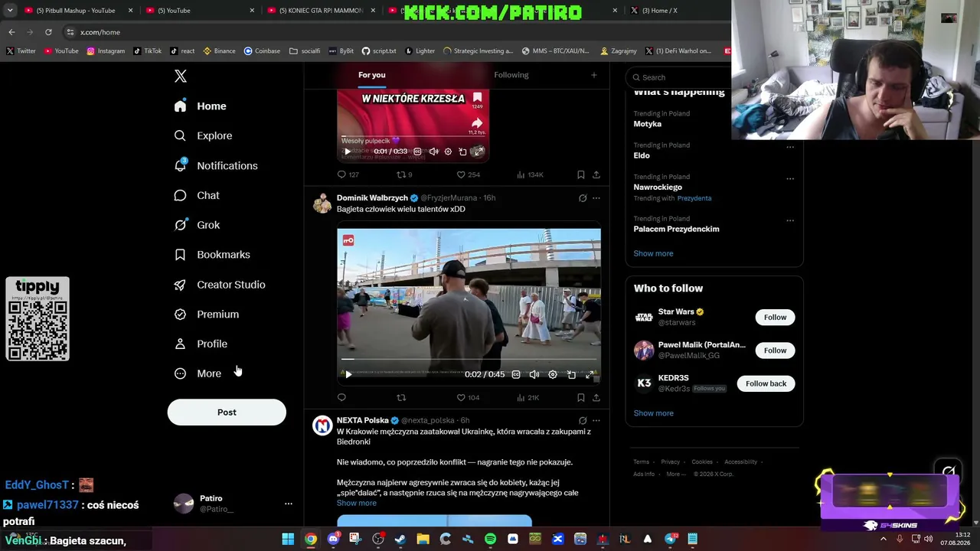
Task: Open settings gear on the 0:45 video
Action: [553, 374]
